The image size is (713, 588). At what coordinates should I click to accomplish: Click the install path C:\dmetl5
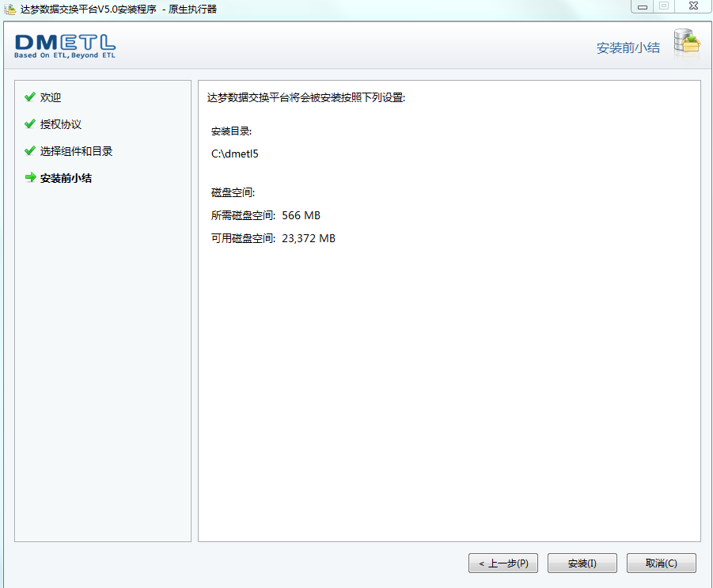coord(235,154)
